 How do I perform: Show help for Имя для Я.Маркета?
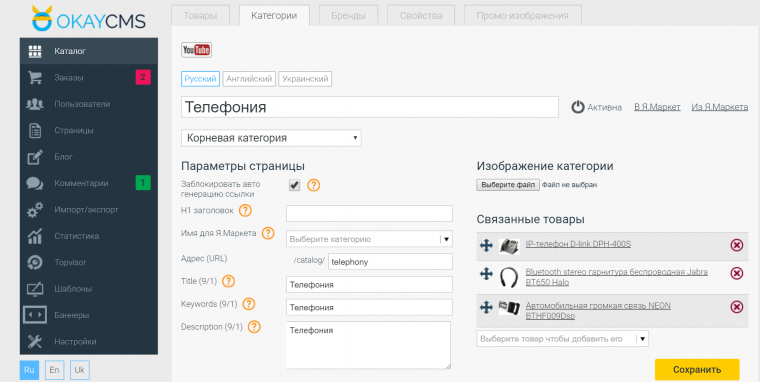pos(268,233)
